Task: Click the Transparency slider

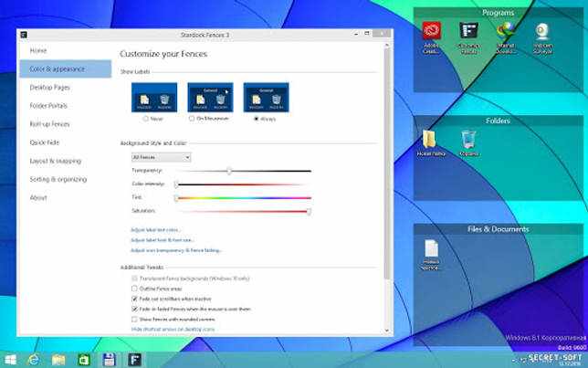Action: (x=244, y=171)
